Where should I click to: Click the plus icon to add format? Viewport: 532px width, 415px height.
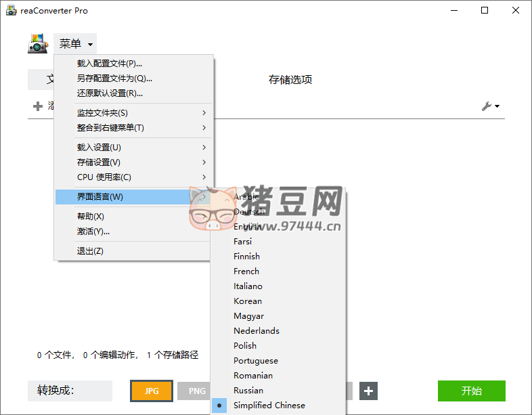tap(368, 391)
